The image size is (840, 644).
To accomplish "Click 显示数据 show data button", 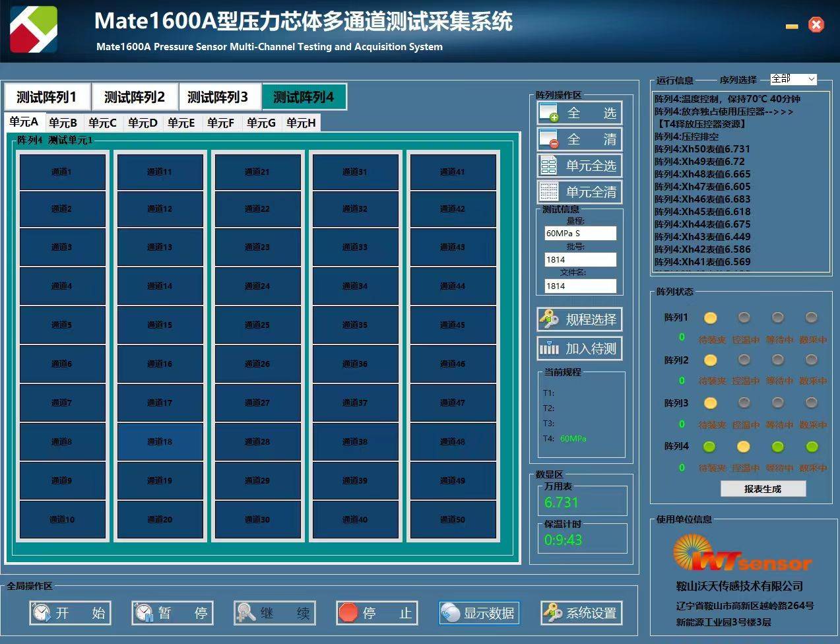I will [479, 613].
